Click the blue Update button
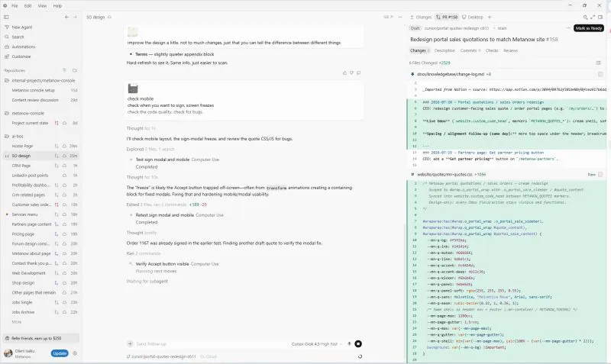The image size is (611, 364). tap(60, 353)
